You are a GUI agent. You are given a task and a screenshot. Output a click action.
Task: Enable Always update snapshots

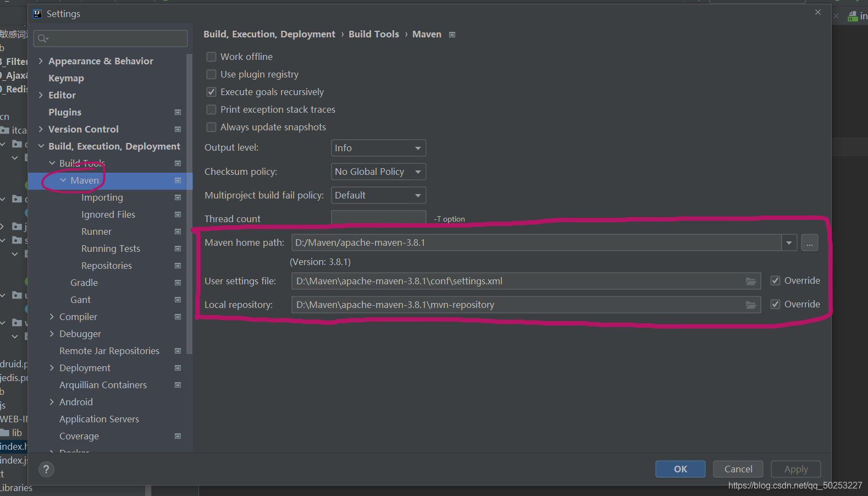(x=211, y=127)
